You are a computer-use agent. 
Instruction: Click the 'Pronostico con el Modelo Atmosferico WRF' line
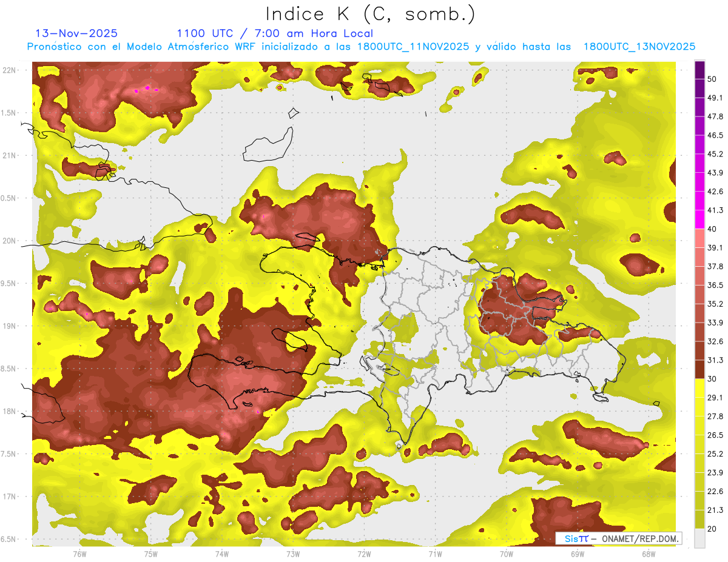point(360,47)
